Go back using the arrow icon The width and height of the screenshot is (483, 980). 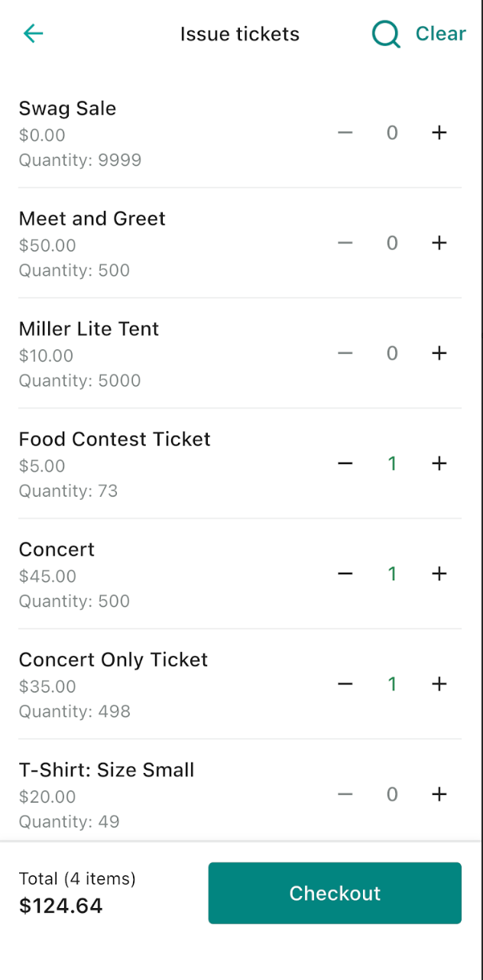(x=34, y=34)
